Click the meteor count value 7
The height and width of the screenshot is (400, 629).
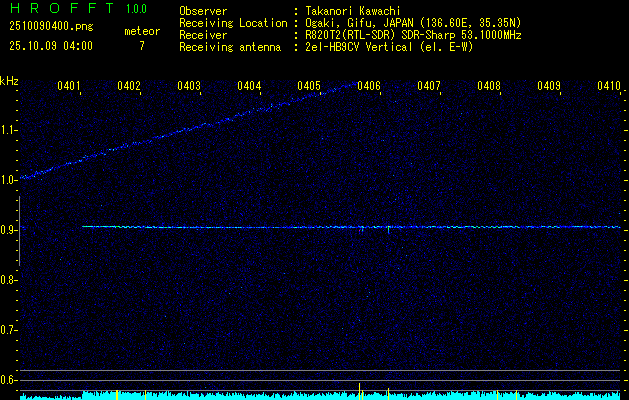click(x=142, y=46)
